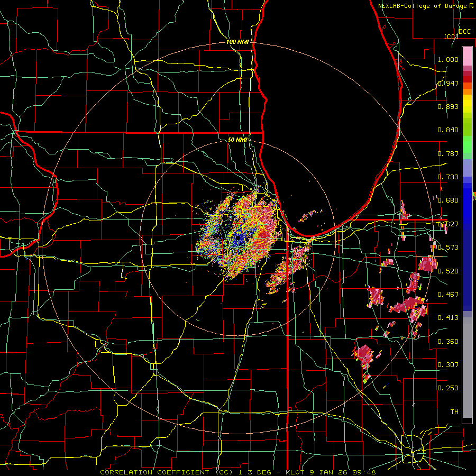Screen dimensions: 476x476
Task: Click the TH label at the legend bottom
Action: click(454, 412)
